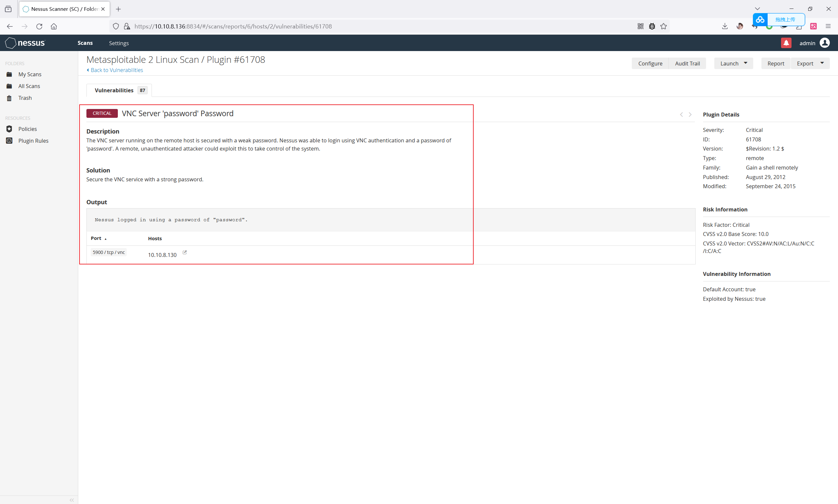Click the site security padlock icon

[x=127, y=26]
